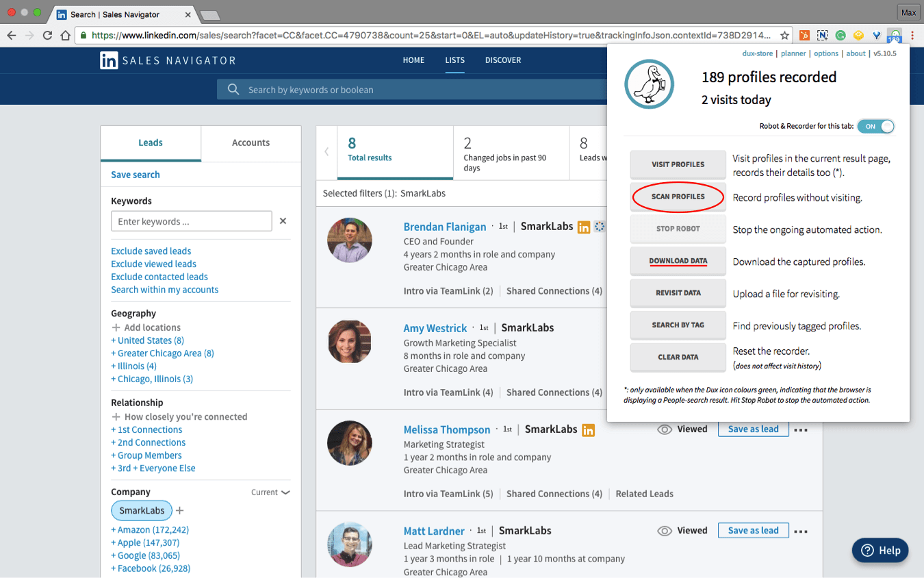Expand How closely you're connected
Viewport: 924px width, 578px height.
tap(179, 416)
